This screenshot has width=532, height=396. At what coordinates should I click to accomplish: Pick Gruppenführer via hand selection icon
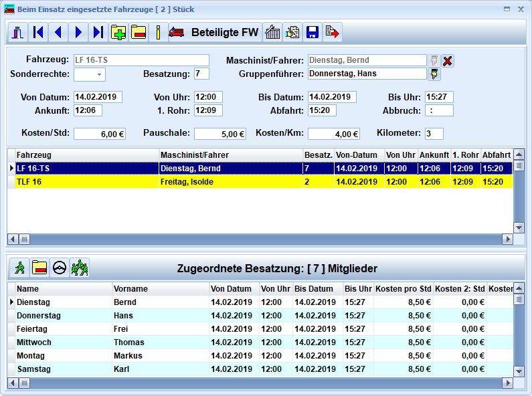pyautogui.click(x=434, y=74)
